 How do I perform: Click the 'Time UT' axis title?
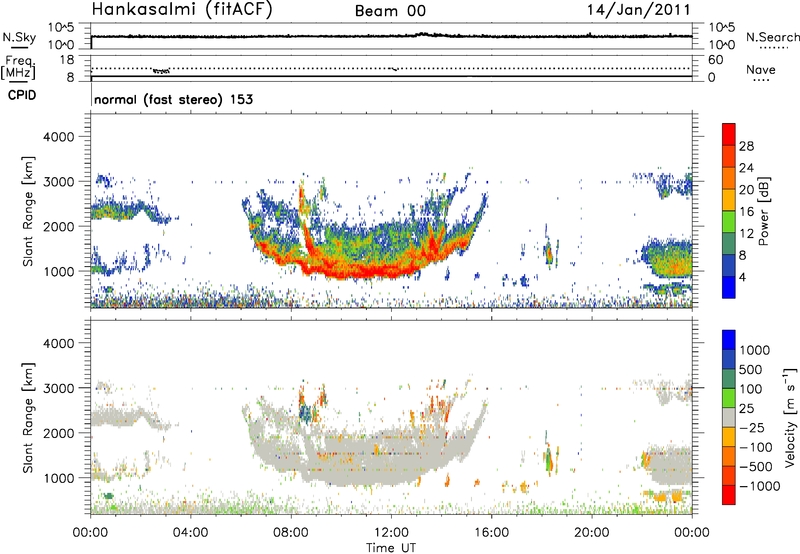coord(391,547)
